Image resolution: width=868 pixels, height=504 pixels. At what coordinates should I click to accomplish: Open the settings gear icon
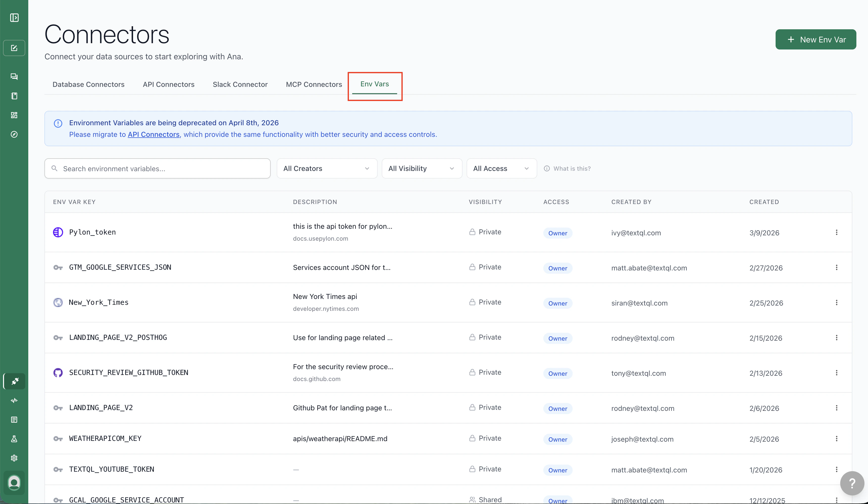(x=14, y=458)
